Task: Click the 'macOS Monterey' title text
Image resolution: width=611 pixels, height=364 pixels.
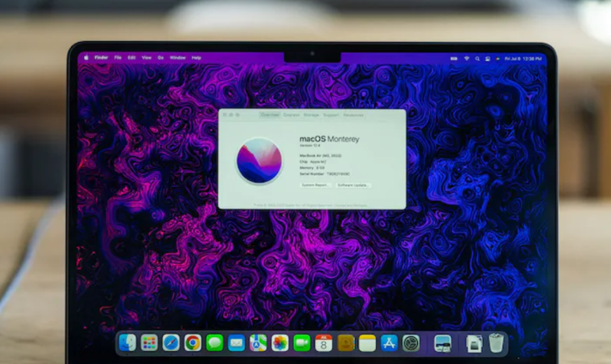Action: coord(329,139)
